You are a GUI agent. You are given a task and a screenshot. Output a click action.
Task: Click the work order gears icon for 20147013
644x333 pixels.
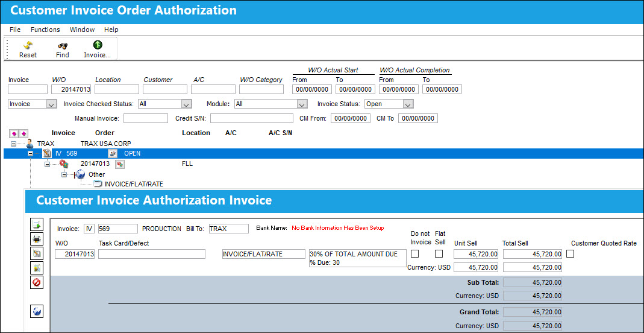64,163
